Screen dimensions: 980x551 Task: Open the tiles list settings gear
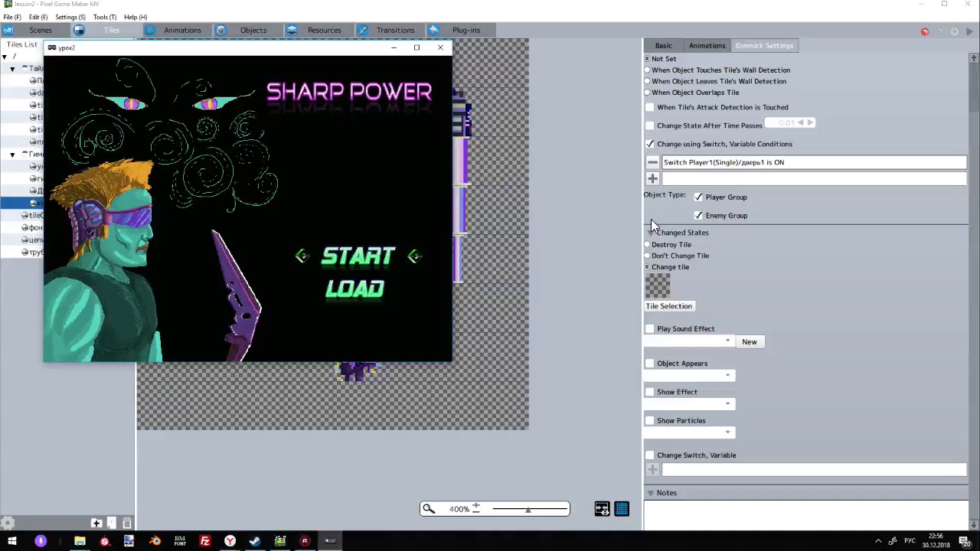click(7, 523)
